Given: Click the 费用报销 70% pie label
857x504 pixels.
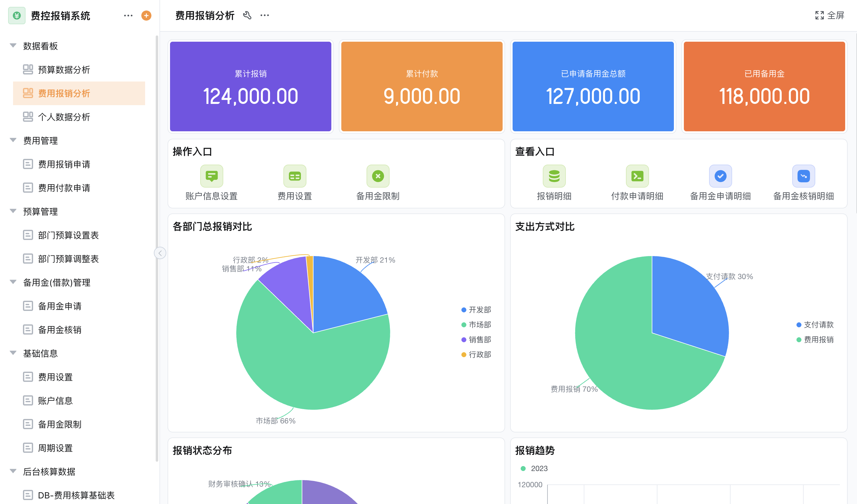Looking at the screenshot, I should click(x=574, y=389).
